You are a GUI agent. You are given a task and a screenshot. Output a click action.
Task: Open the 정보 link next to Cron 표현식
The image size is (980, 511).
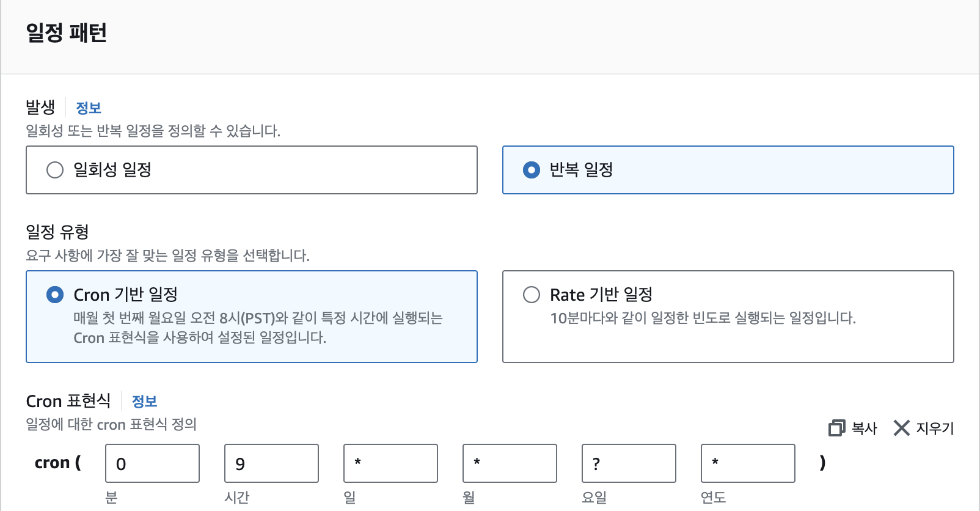(145, 402)
